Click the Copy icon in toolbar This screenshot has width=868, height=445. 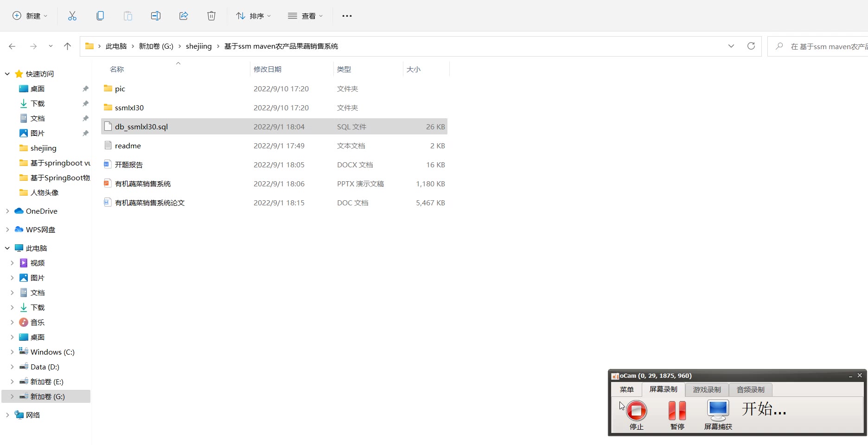(100, 16)
